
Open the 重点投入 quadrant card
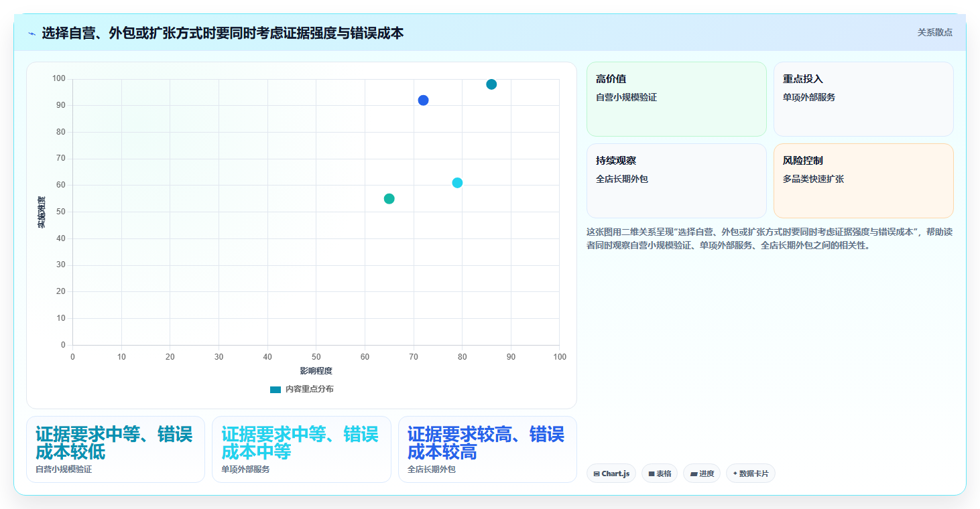[863, 99]
